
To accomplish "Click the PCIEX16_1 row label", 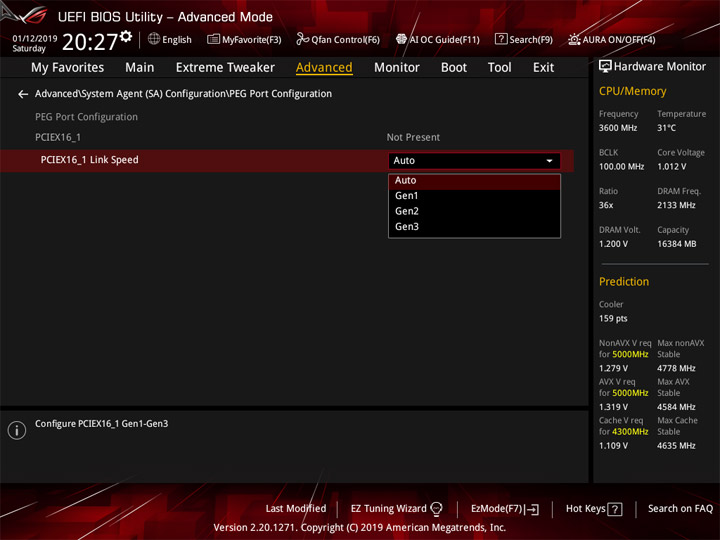I will pos(58,137).
